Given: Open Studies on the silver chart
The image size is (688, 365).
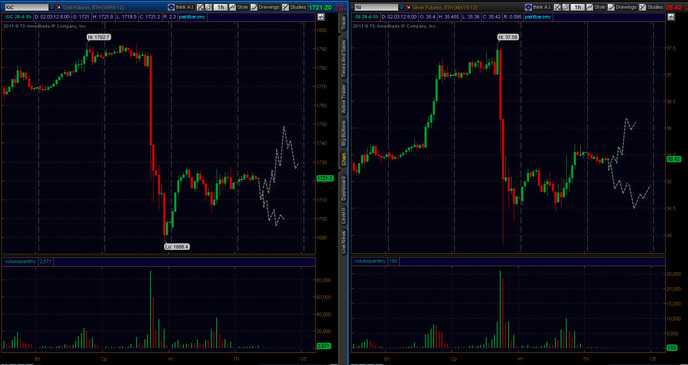Looking at the screenshot, I should pos(651,7).
